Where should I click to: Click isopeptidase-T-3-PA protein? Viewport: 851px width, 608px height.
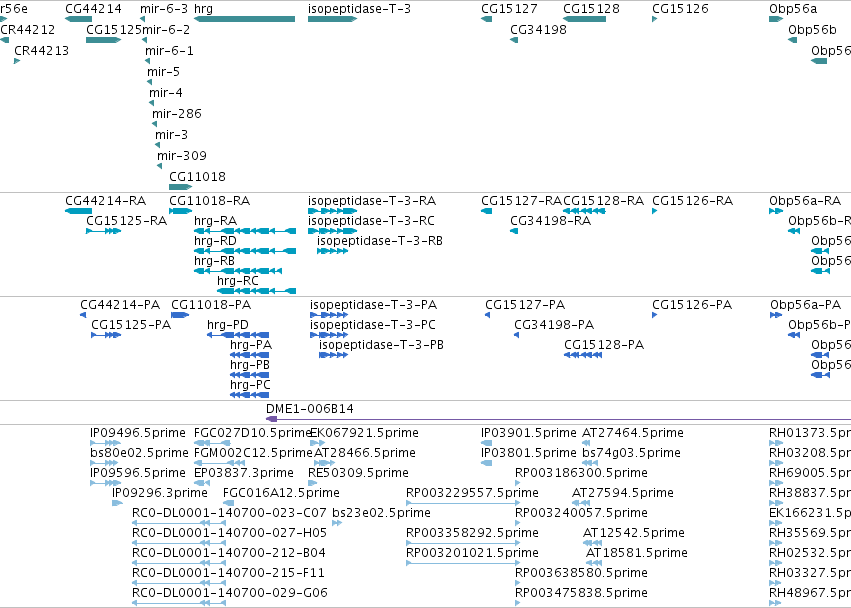point(329,315)
